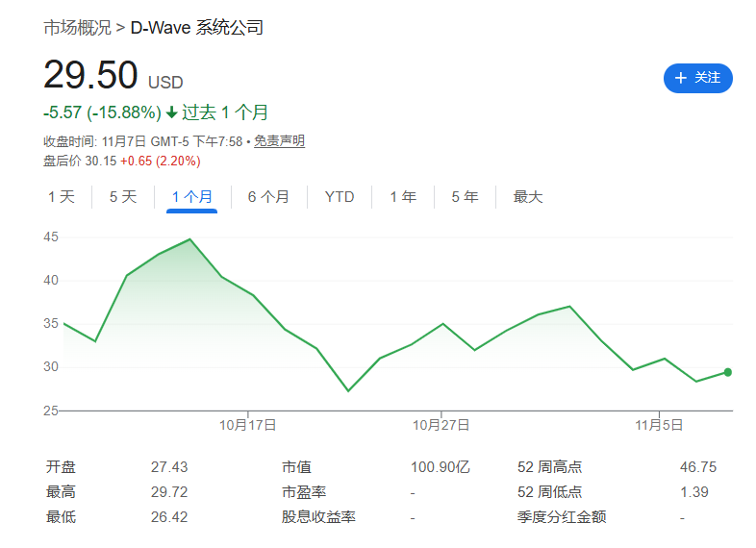
Task: Click the 10月17日 date label on the axis
Action: coord(248,424)
